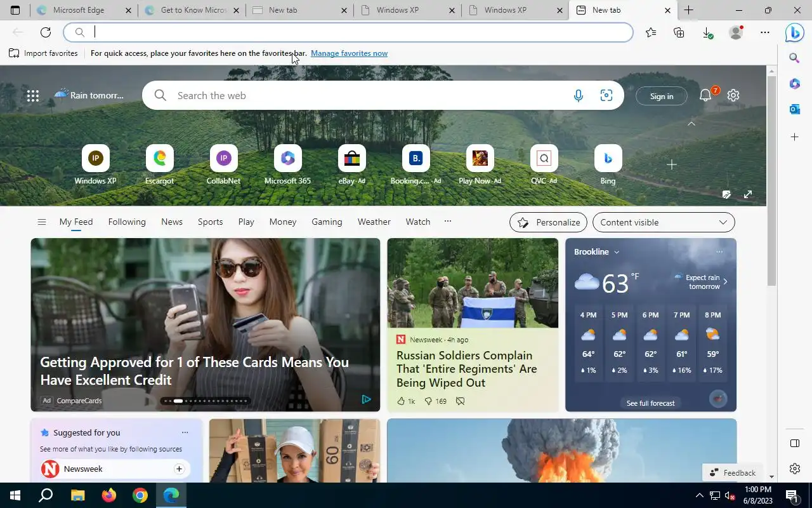
Task: Select the Following feed tab
Action: click(127, 222)
